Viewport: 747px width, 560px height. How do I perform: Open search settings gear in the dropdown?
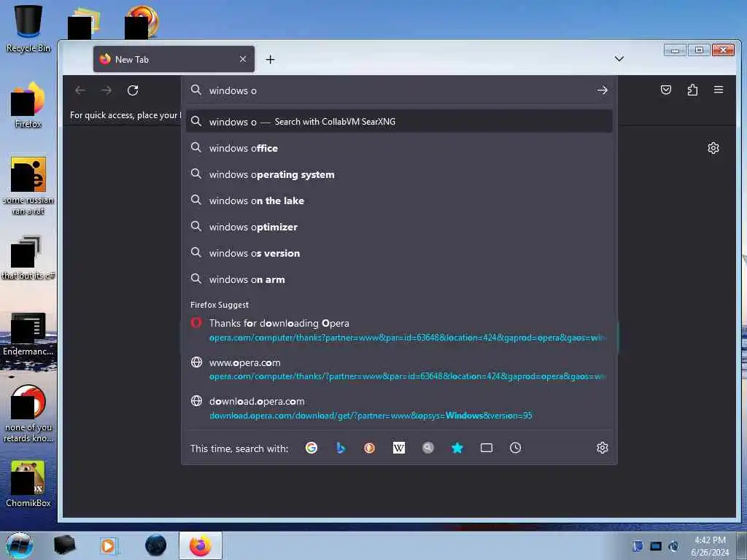602,448
